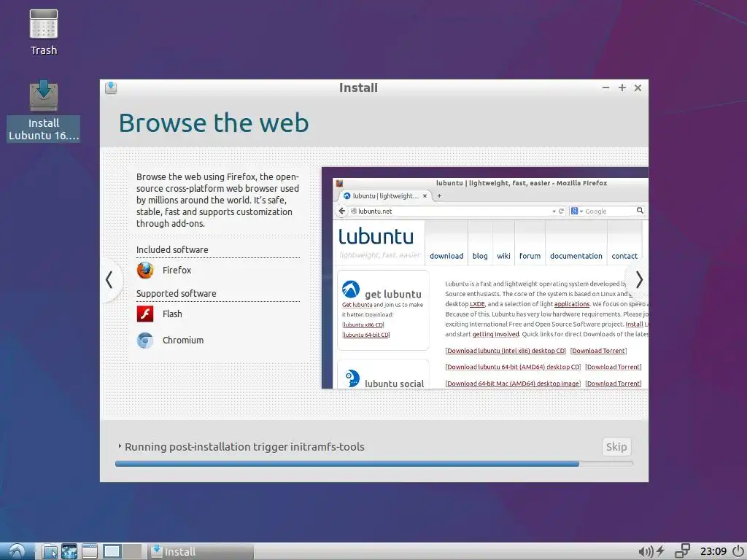Click the 23:09 clock on the taskbar
Image resolution: width=747 pixels, height=560 pixels.
coord(713,551)
